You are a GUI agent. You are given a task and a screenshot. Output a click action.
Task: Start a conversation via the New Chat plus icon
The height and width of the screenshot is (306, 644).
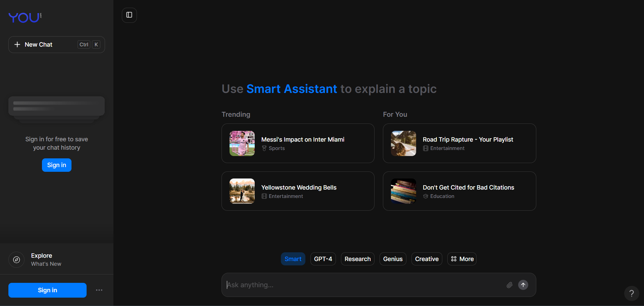pyautogui.click(x=17, y=44)
